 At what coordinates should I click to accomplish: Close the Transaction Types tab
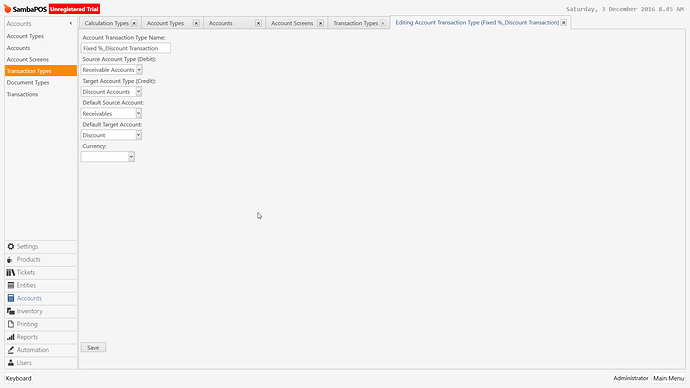click(x=383, y=23)
